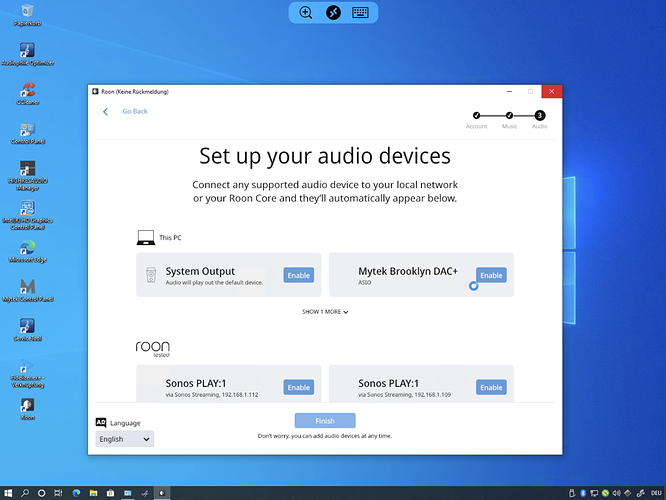This screenshot has height=500, width=666.
Task: Select the Microsoft Edge desktop icon
Action: coord(27,251)
